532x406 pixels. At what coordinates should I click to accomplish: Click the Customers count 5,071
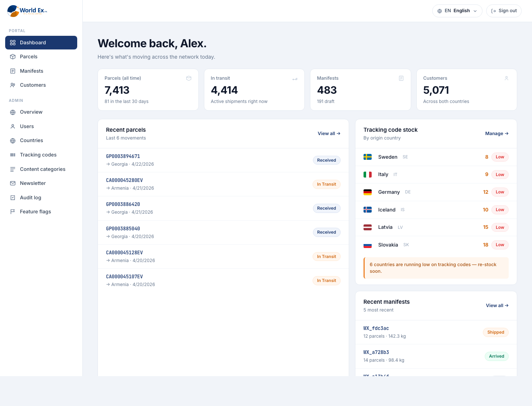pos(436,90)
